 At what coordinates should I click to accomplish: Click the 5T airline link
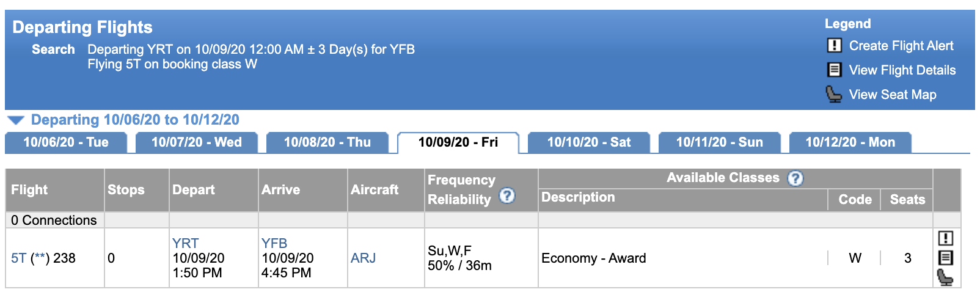point(18,258)
